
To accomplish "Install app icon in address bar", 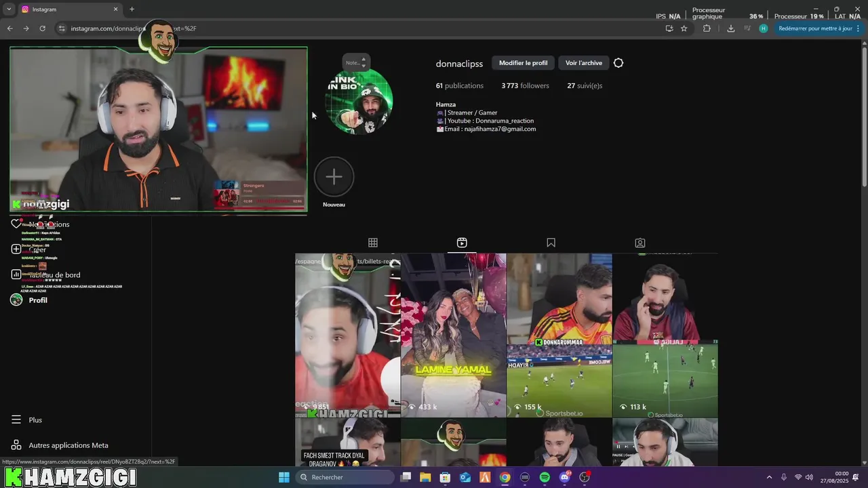I will (x=669, y=28).
